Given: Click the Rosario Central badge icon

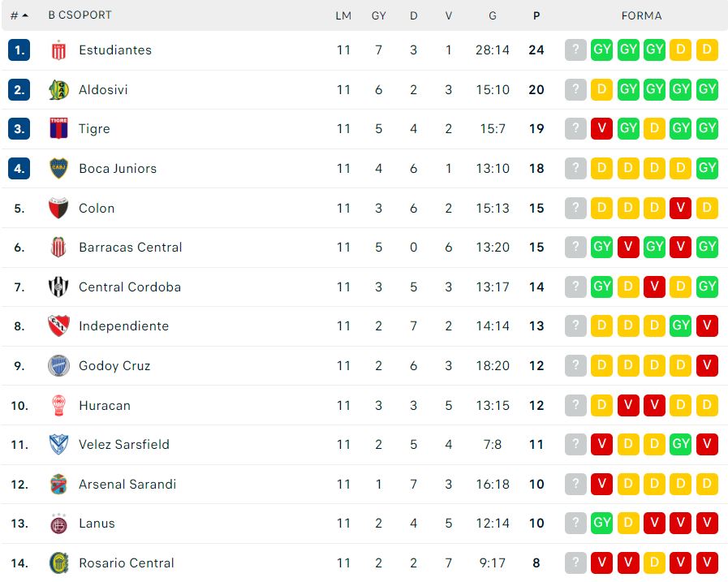Looking at the screenshot, I should tap(58, 563).
